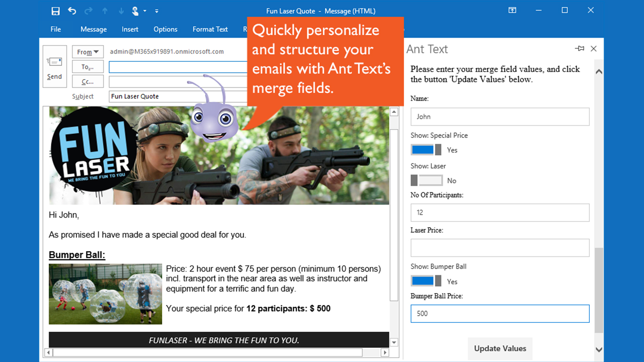Toggle Show: Special Price switch
Screen dimensions: 644x362
(426, 150)
